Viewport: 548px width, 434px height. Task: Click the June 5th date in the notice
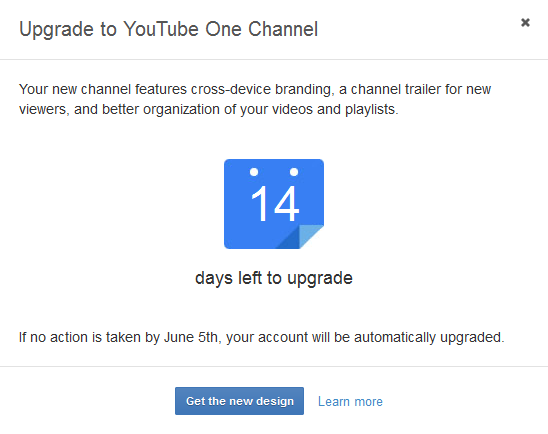(x=192, y=337)
